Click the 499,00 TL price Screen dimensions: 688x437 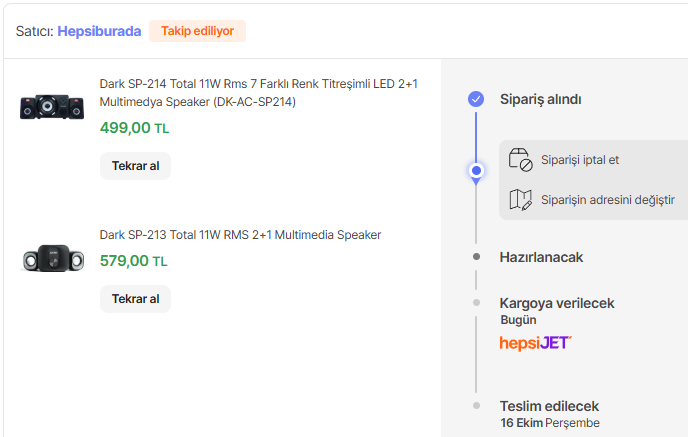tap(134, 128)
